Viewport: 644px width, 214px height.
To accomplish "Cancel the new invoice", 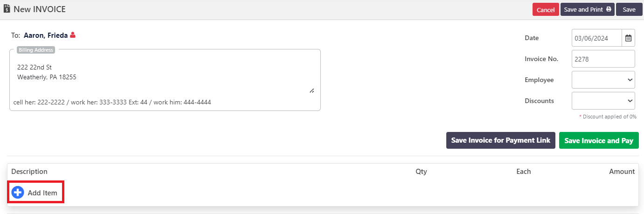I will click(x=546, y=10).
